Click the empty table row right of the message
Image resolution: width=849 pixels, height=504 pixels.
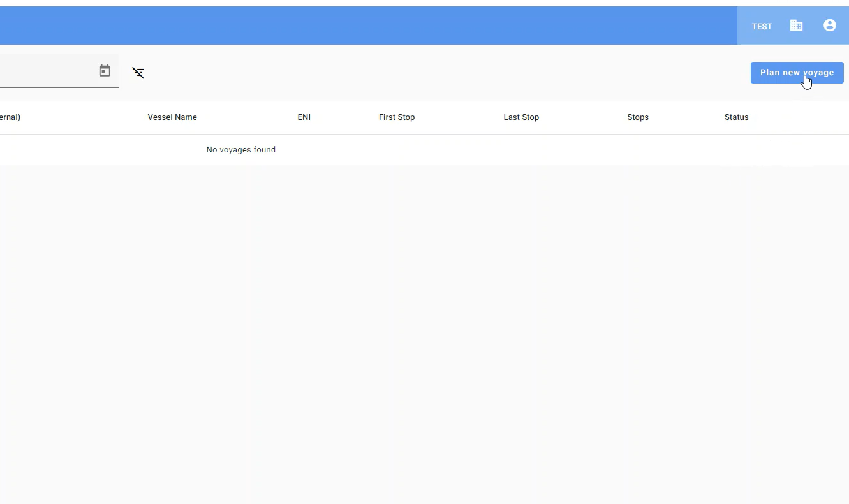pos(542,150)
